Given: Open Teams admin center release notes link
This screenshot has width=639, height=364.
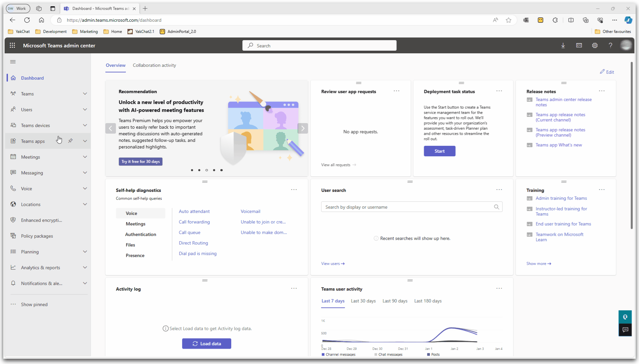Looking at the screenshot, I should [563, 102].
